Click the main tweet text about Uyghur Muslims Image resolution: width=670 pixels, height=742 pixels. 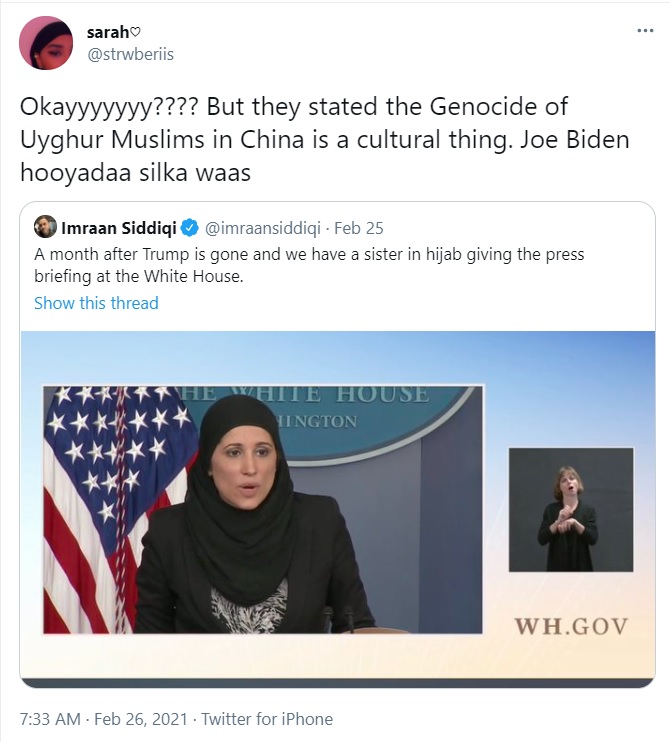[325, 140]
